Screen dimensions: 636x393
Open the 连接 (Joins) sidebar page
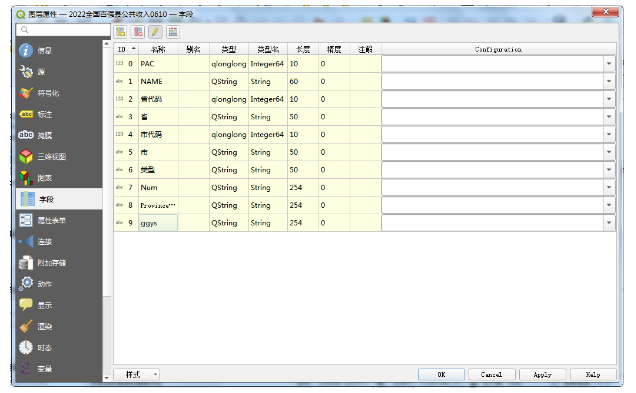pos(59,242)
